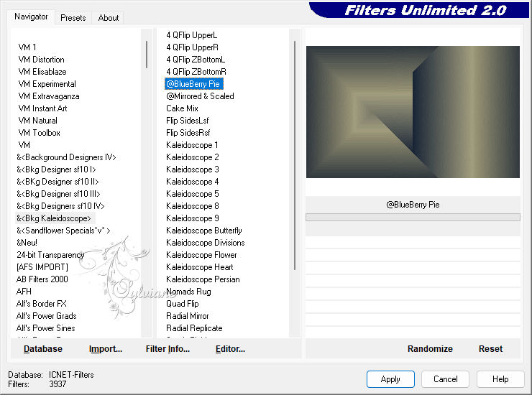Select Kaleidoscope 4 filter

(x=193, y=182)
